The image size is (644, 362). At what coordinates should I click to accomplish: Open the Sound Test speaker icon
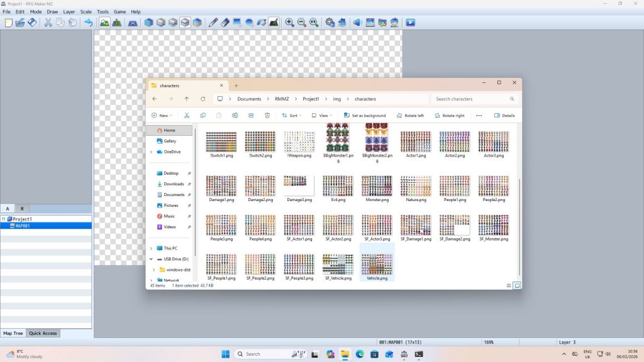point(357,23)
